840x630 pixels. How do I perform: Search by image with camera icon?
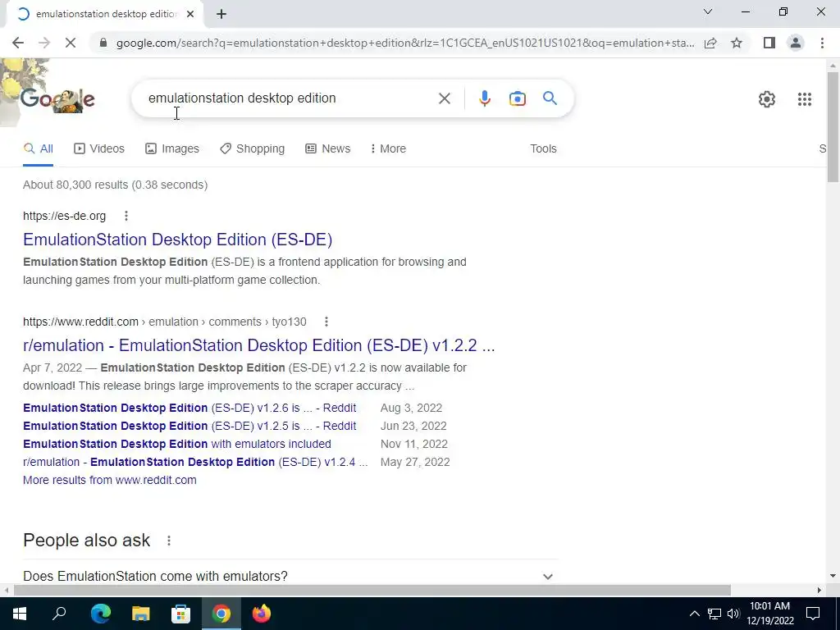[x=517, y=98]
